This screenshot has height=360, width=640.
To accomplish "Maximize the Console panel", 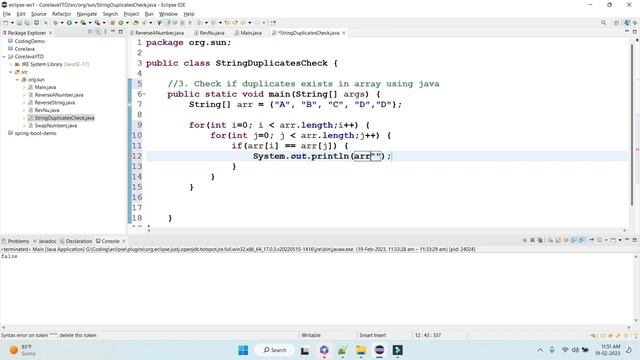I will pyautogui.click(x=634, y=240).
